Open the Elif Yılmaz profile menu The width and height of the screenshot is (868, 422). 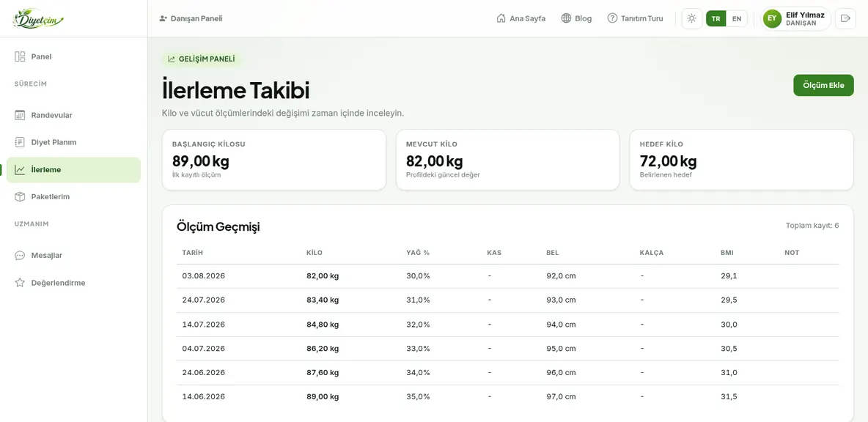pyautogui.click(x=795, y=19)
